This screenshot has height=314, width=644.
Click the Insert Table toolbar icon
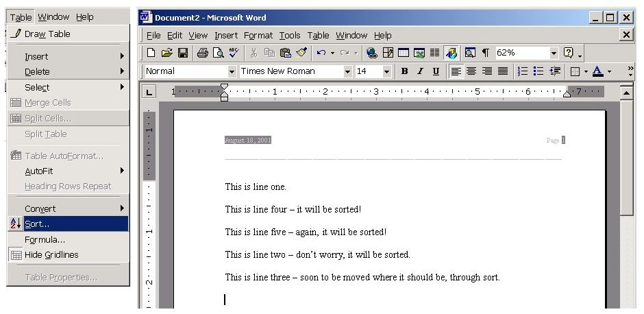click(x=404, y=53)
